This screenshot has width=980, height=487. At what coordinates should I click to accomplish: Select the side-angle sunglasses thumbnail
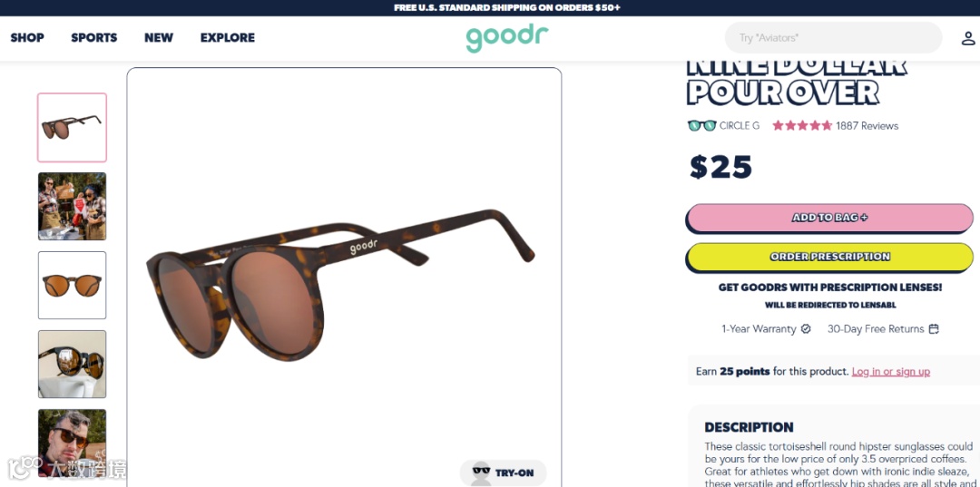(x=72, y=127)
